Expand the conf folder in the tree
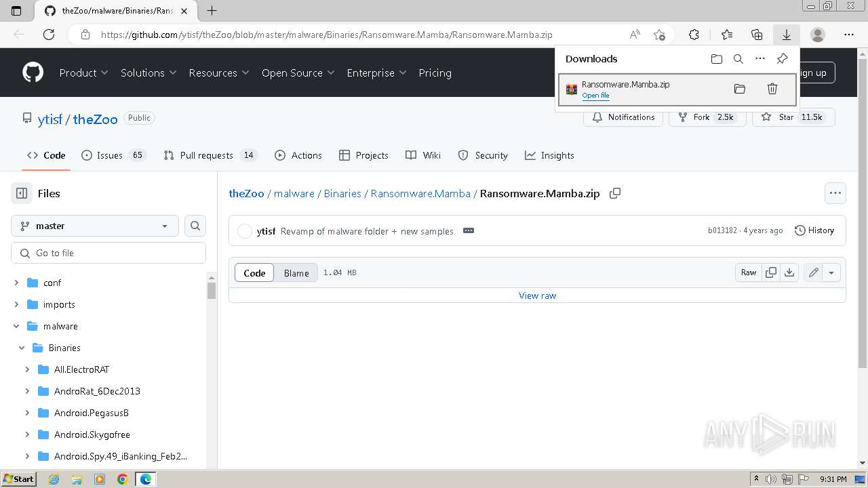 pyautogui.click(x=16, y=283)
